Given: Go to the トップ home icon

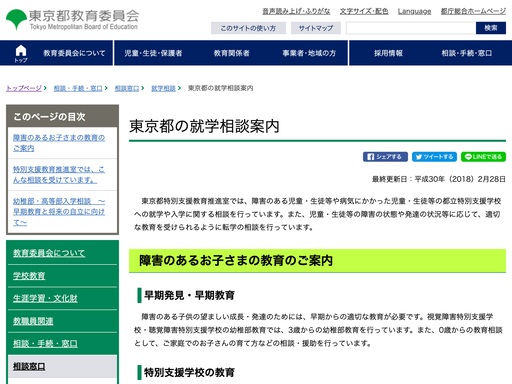Looking at the screenshot, I should [21, 53].
